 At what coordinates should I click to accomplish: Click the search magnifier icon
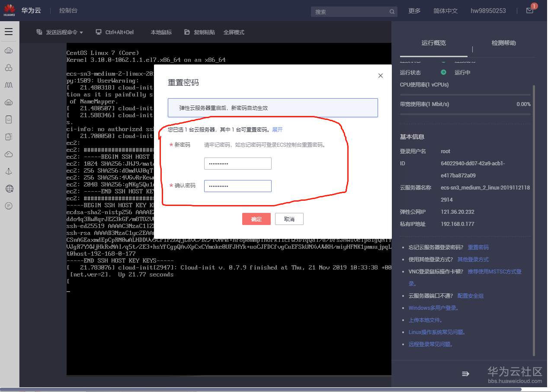click(392, 12)
